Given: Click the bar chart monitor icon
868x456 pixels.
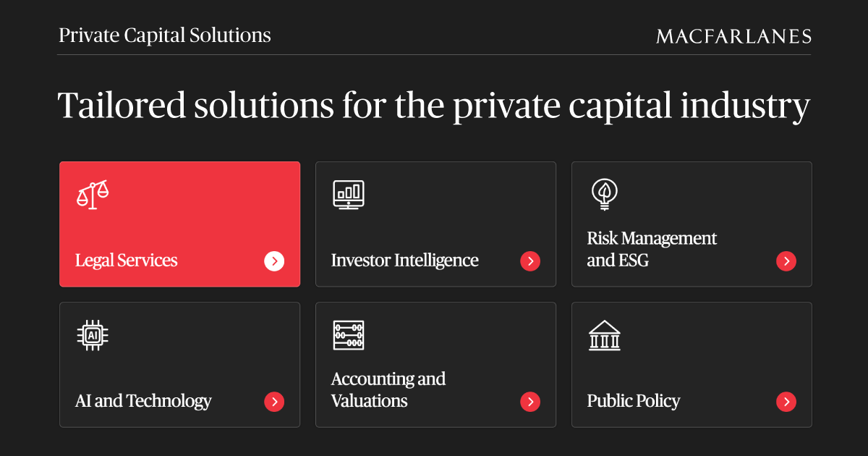Looking at the screenshot, I should (x=348, y=194).
